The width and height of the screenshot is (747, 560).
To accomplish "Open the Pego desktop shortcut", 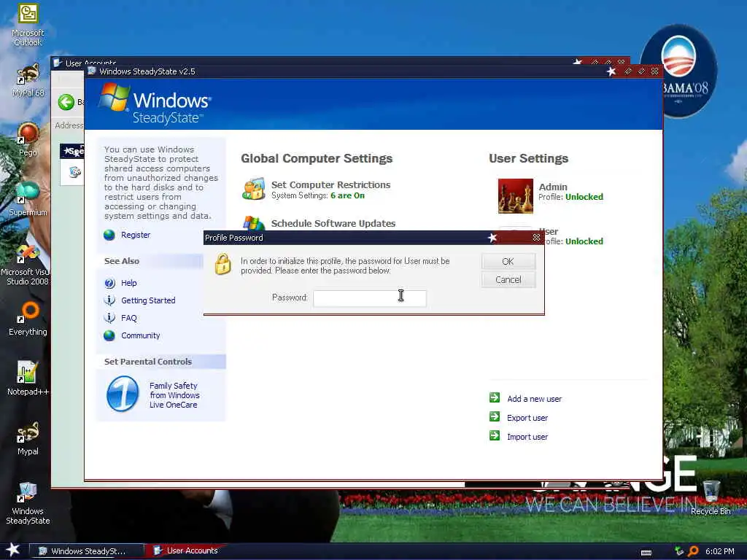I will [x=28, y=139].
